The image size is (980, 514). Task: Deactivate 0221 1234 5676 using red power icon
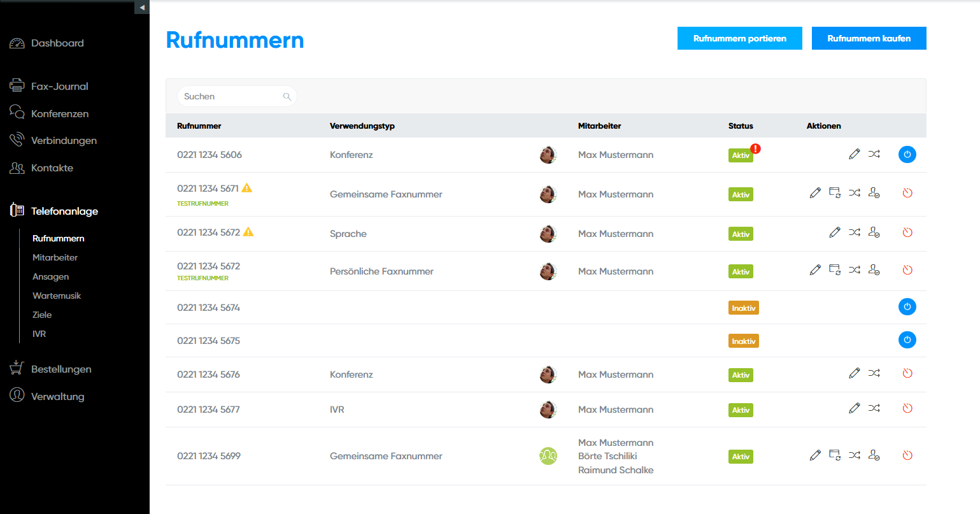tap(907, 373)
